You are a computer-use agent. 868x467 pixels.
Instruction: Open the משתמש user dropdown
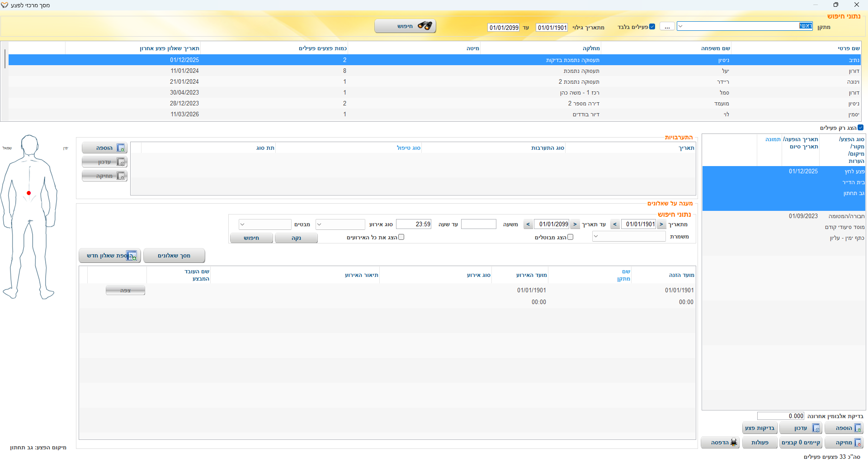[596, 236]
